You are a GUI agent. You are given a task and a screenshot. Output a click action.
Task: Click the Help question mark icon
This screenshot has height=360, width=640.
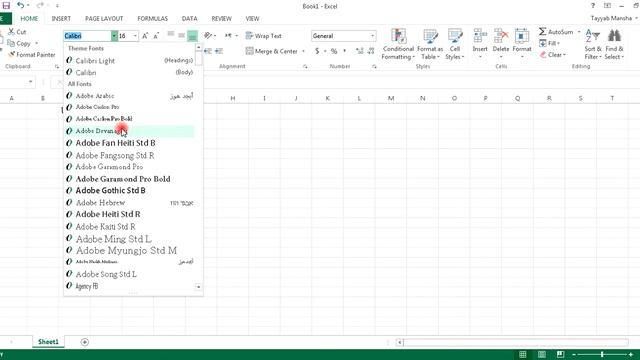pyautogui.click(x=593, y=6)
